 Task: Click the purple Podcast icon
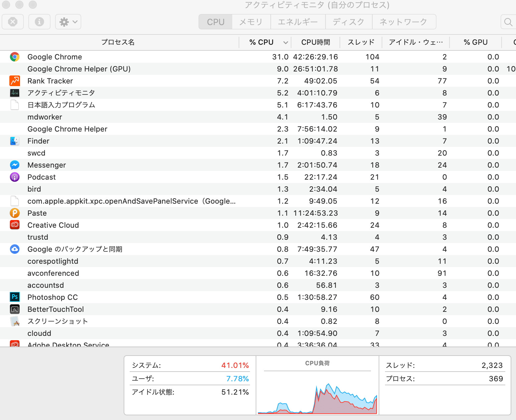tap(15, 177)
